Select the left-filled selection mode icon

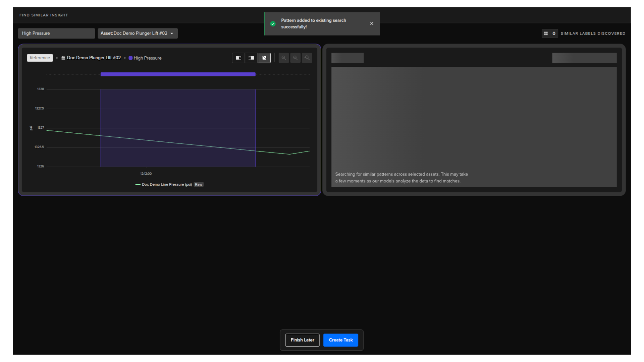(238, 58)
